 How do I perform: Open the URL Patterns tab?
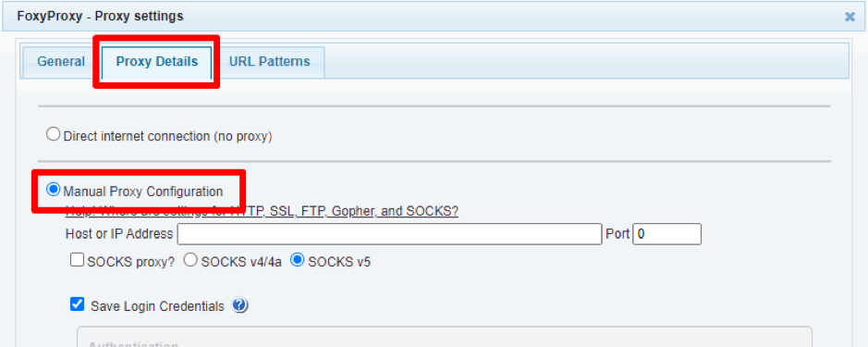click(x=270, y=61)
